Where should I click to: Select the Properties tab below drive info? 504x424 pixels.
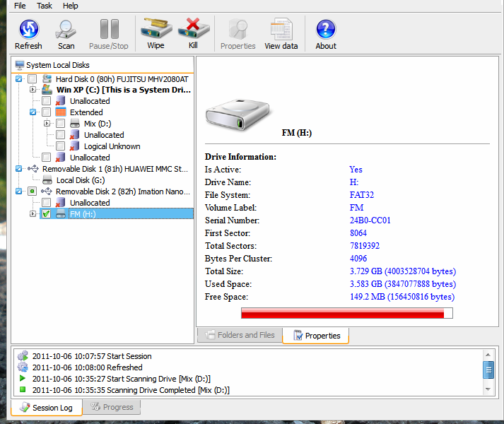click(316, 336)
